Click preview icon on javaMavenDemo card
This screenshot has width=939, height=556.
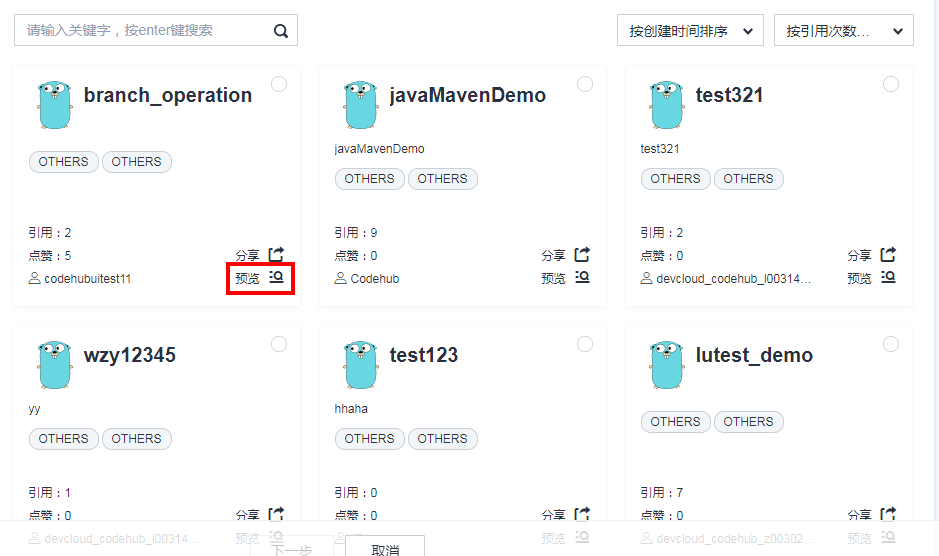point(582,278)
